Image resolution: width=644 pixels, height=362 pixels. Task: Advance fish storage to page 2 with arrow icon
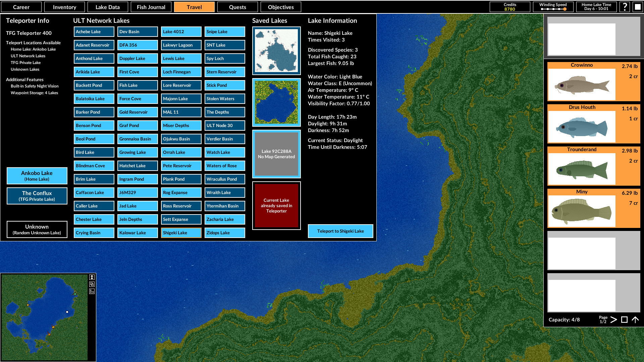click(613, 320)
